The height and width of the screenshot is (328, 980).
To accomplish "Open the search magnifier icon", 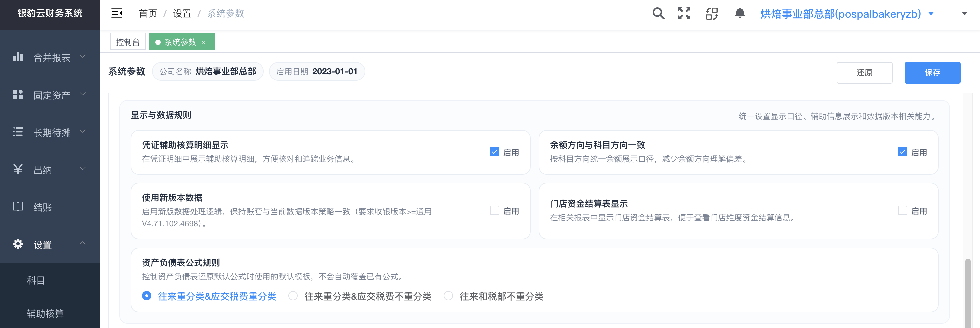I will tap(658, 13).
